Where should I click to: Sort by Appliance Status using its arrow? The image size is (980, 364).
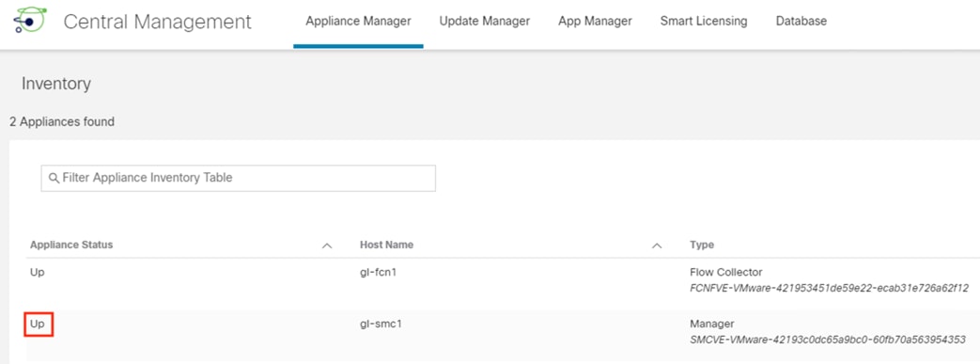pyautogui.click(x=326, y=245)
